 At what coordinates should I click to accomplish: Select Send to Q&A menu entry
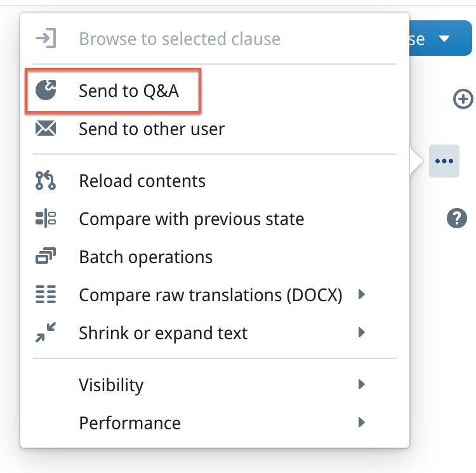(x=129, y=91)
